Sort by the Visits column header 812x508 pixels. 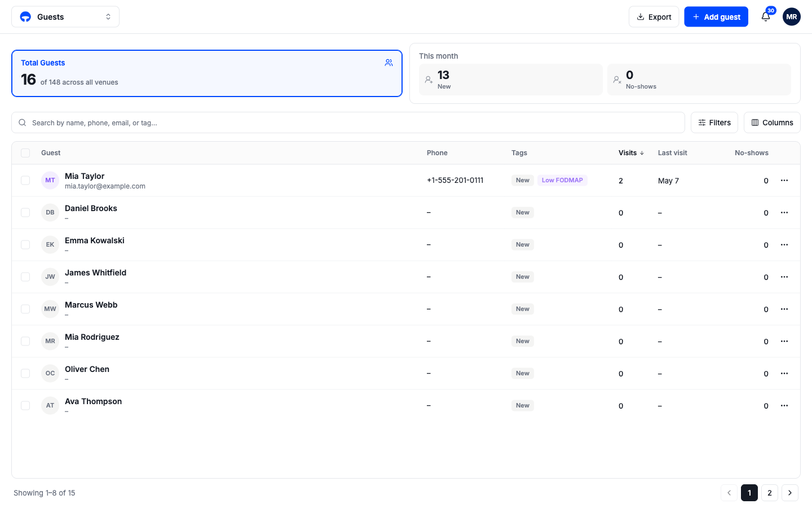pos(631,153)
